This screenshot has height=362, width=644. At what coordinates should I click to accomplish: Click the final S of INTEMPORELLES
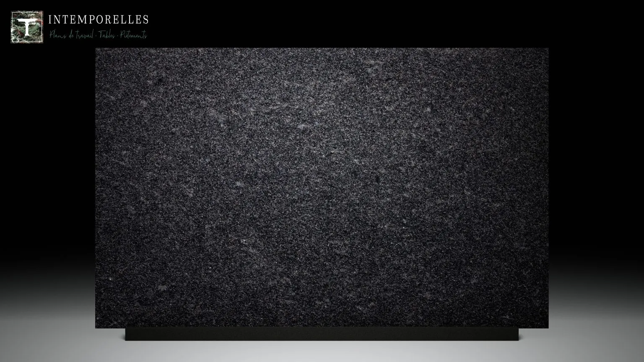pos(145,19)
